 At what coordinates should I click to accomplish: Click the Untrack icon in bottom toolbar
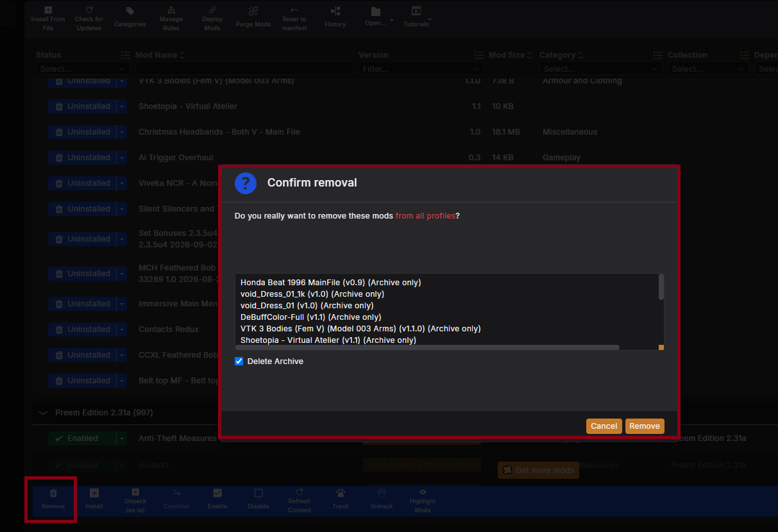(382, 493)
